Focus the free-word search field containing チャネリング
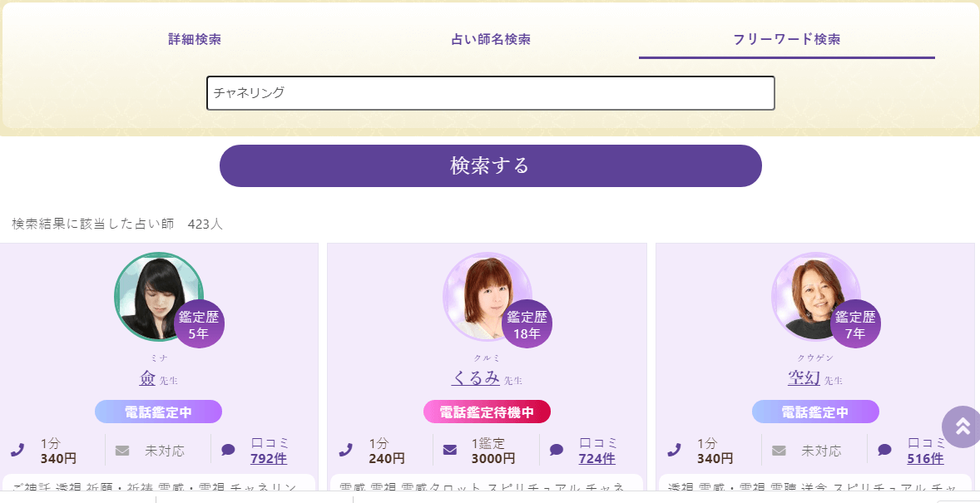 pos(490,93)
